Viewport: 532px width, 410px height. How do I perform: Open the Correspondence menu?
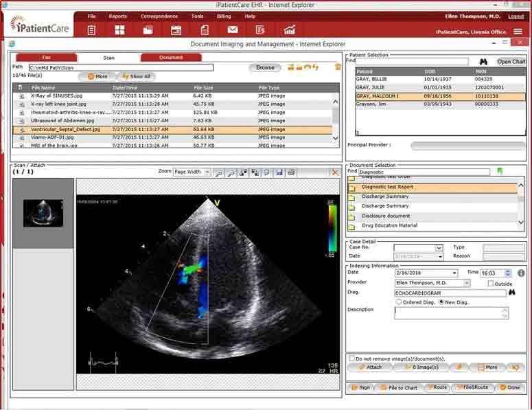click(x=159, y=16)
